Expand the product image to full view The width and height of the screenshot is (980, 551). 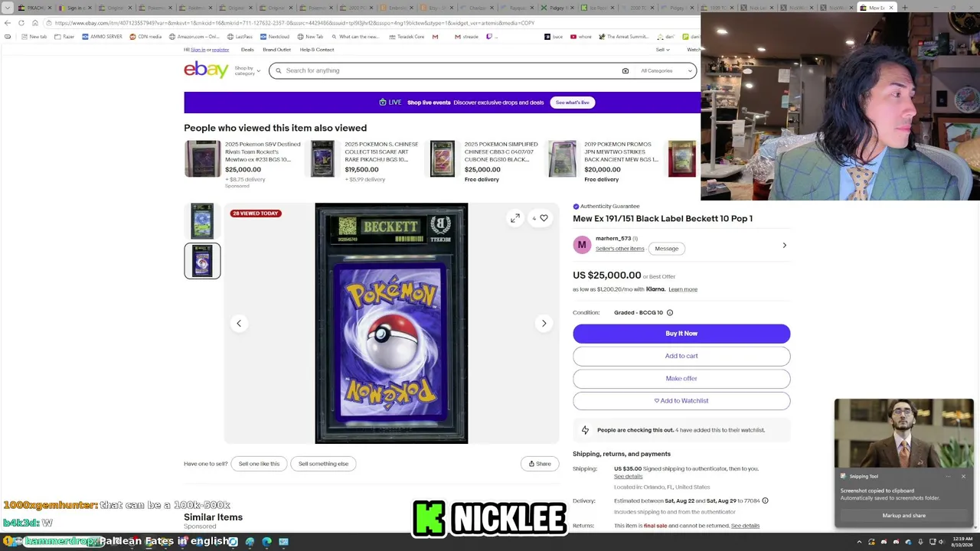click(x=515, y=218)
